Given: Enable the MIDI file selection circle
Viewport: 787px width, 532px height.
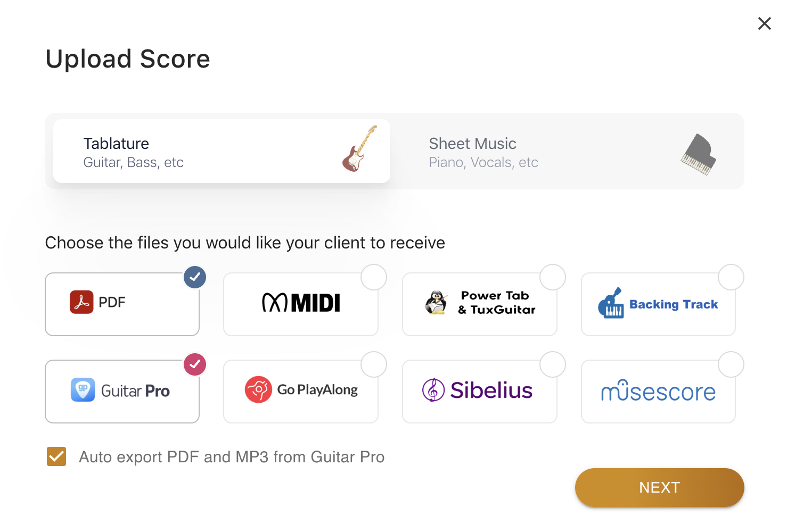Looking at the screenshot, I should (x=374, y=277).
